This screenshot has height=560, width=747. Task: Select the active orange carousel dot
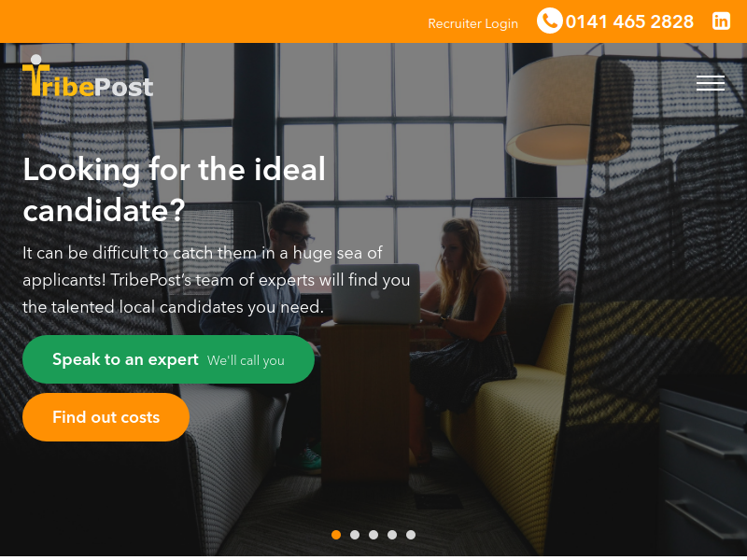click(x=336, y=535)
